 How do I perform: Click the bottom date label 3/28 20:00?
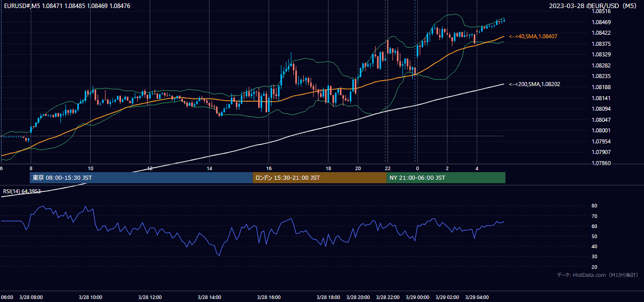coord(358,297)
